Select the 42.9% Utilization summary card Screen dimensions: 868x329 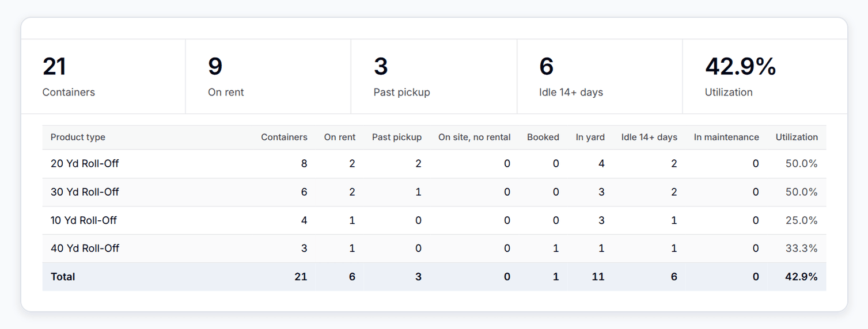(x=765, y=76)
